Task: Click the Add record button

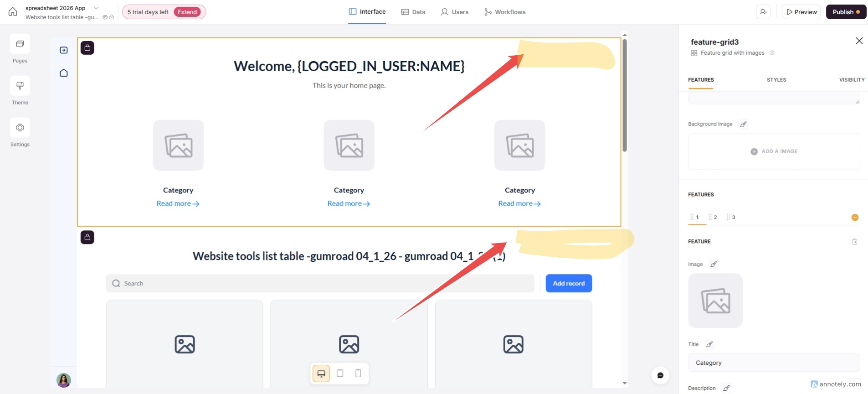Action: (569, 283)
